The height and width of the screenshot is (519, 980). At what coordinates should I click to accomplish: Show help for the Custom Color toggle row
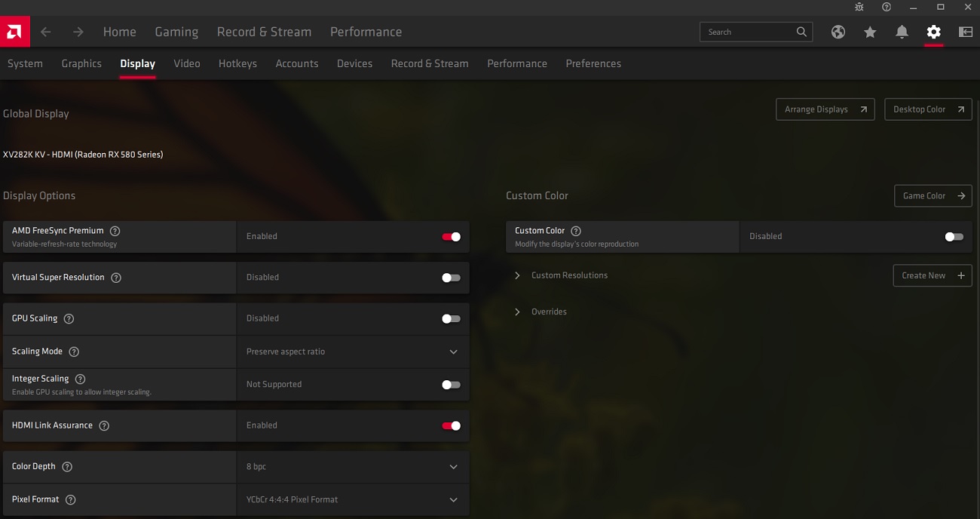(x=576, y=231)
